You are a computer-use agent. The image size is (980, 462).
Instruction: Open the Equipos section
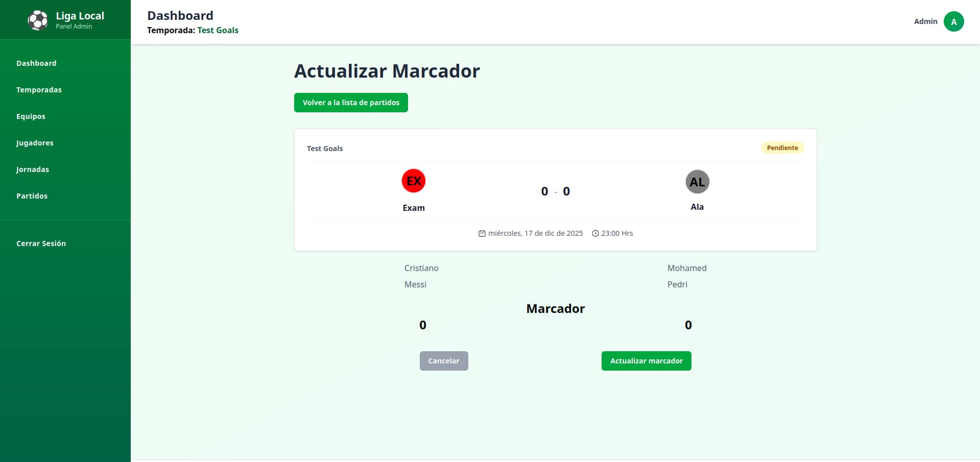(x=31, y=116)
